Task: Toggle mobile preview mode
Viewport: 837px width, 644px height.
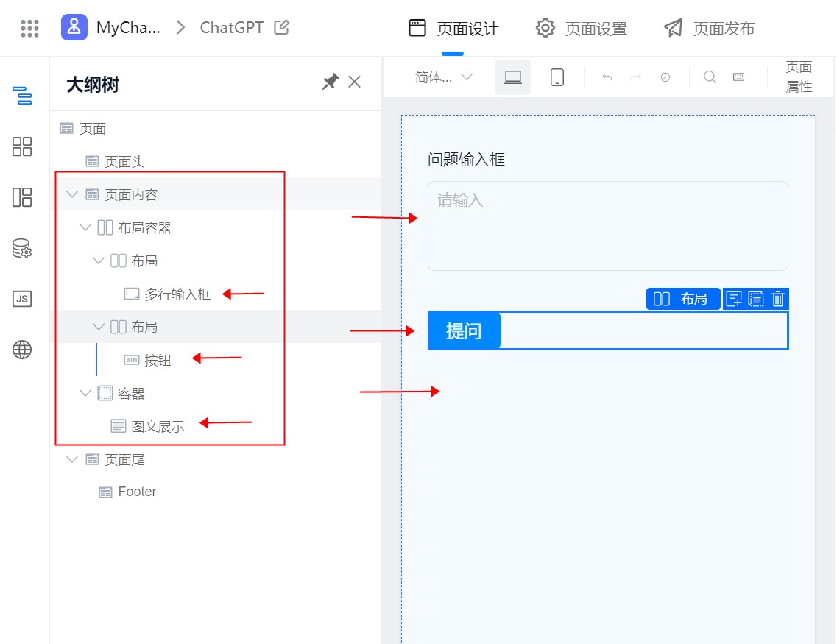Action: click(557, 77)
